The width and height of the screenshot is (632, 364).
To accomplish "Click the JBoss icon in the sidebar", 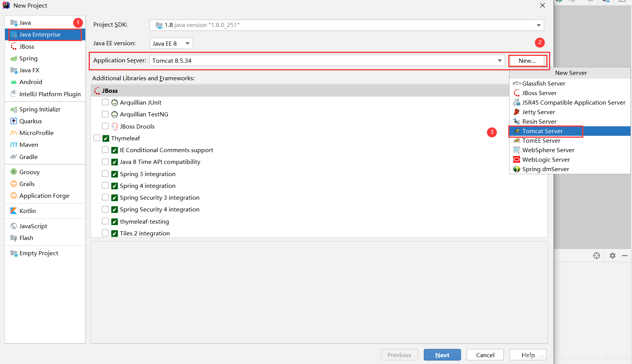I will tap(14, 46).
